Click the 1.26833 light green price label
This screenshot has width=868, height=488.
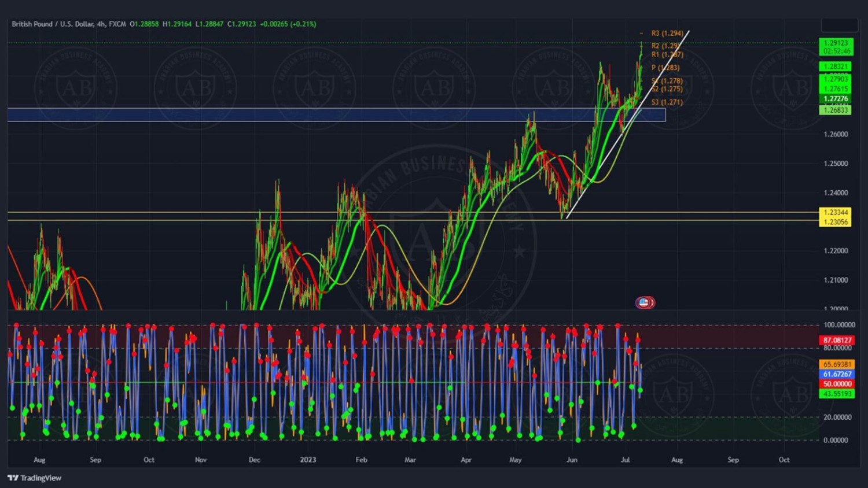pos(836,110)
